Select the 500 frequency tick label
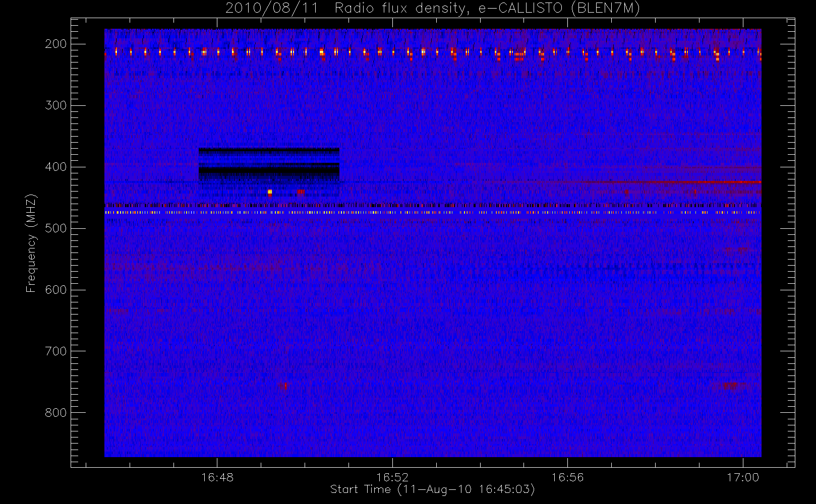Screen dimensions: 816x504 point(55,228)
